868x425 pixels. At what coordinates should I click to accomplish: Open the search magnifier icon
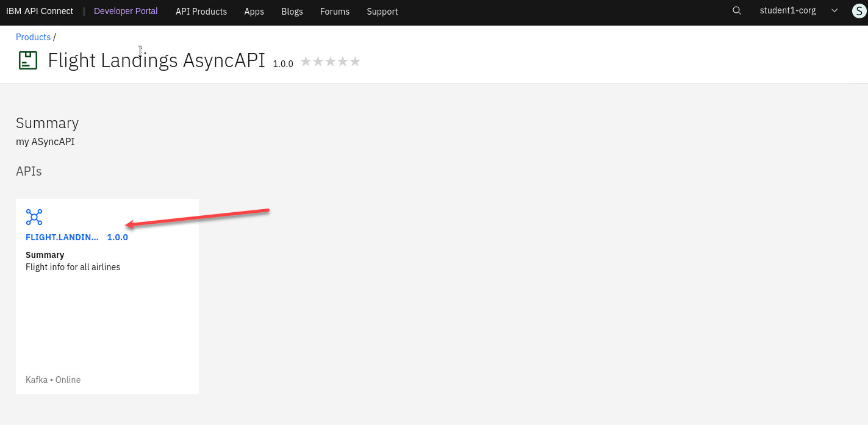click(737, 11)
